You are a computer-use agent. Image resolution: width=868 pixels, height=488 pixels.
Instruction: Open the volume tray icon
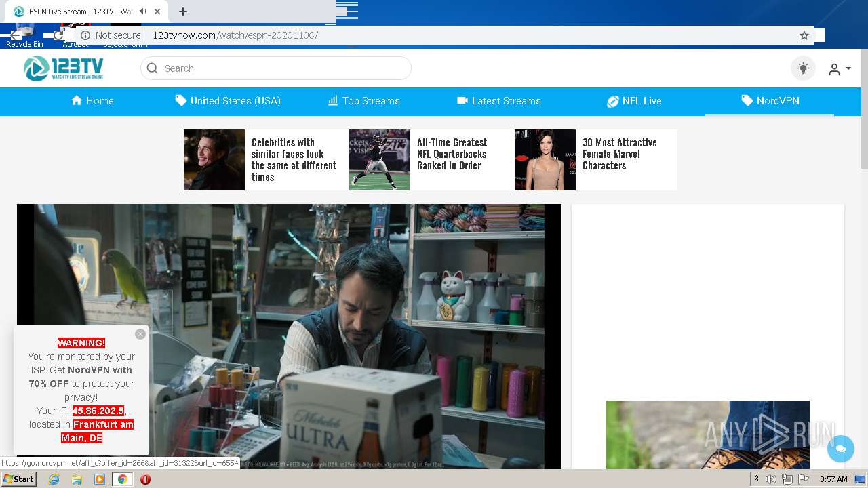pos(771,479)
